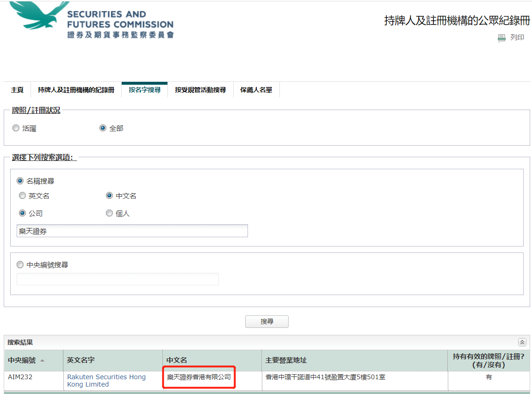The width and height of the screenshot is (532, 394).
Task: Click the 持有有效的牌照/註冊 column header
Action: (x=489, y=360)
